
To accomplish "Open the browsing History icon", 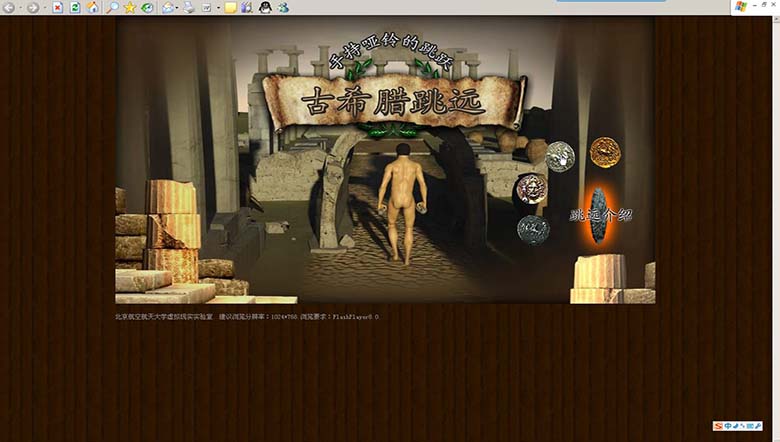I will [148, 7].
